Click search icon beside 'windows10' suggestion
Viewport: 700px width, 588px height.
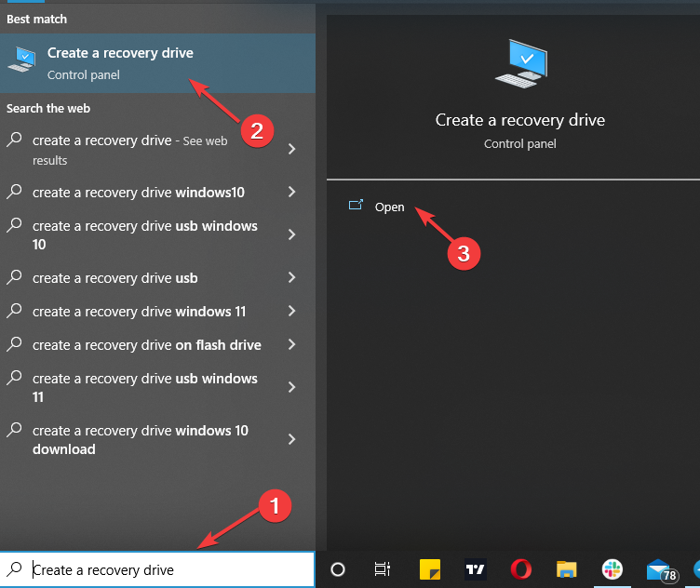[14, 192]
